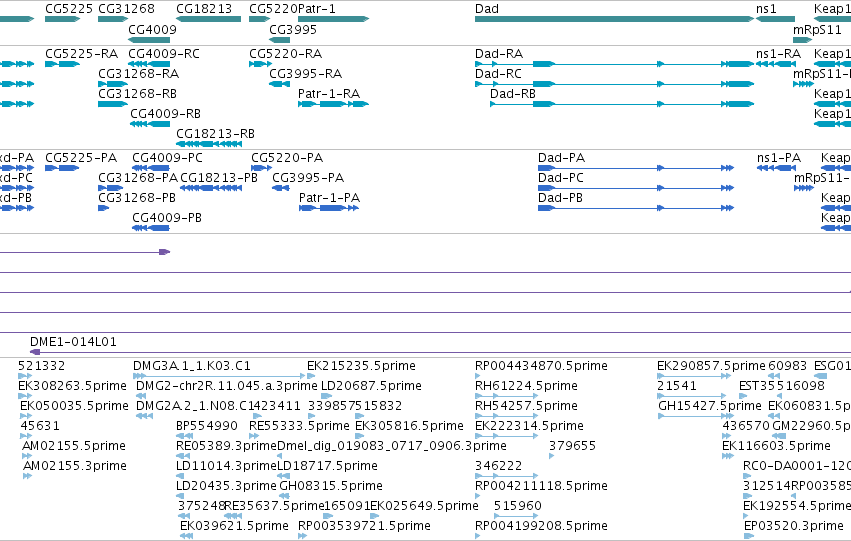Select the CG18213-RB transcript
The image size is (851, 541).
tap(209, 144)
